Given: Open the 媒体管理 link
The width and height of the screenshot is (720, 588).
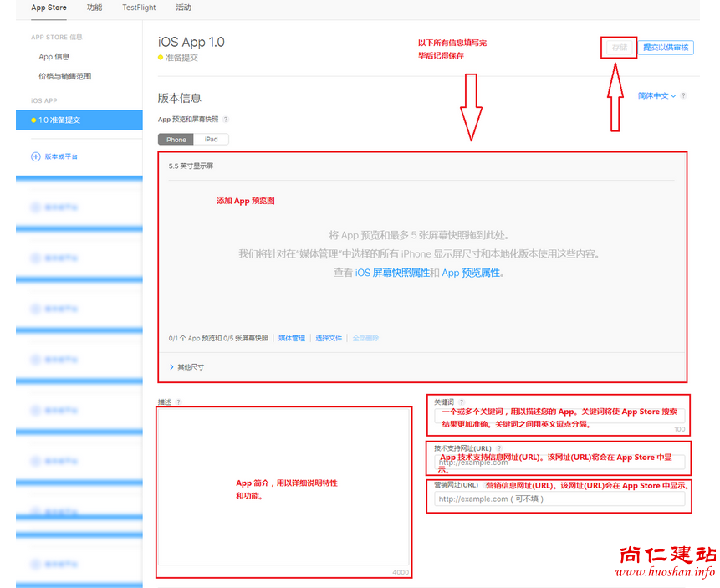Looking at the screenshot, I should (x=292, y=338).
